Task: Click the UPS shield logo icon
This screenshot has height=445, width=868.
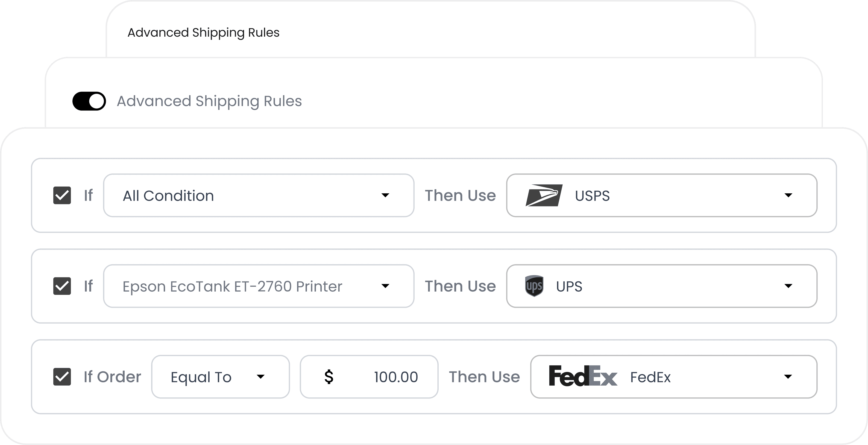Action: tap(534, 286)
